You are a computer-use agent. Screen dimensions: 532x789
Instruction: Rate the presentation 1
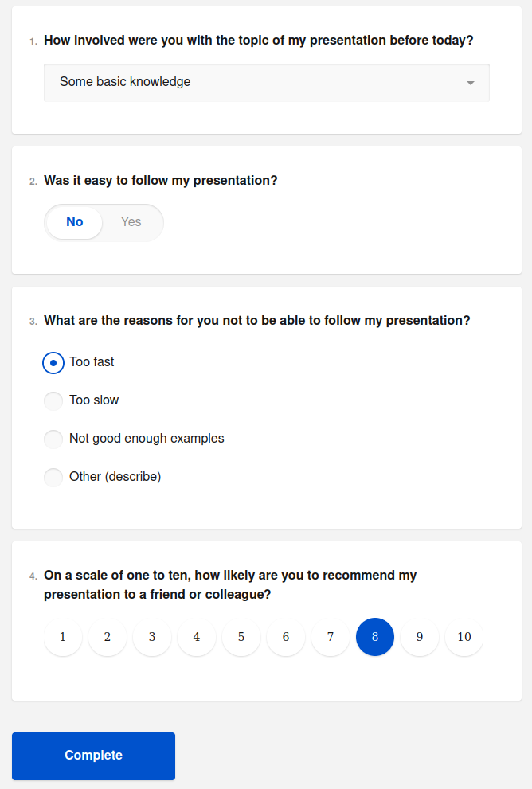(63, 637)
